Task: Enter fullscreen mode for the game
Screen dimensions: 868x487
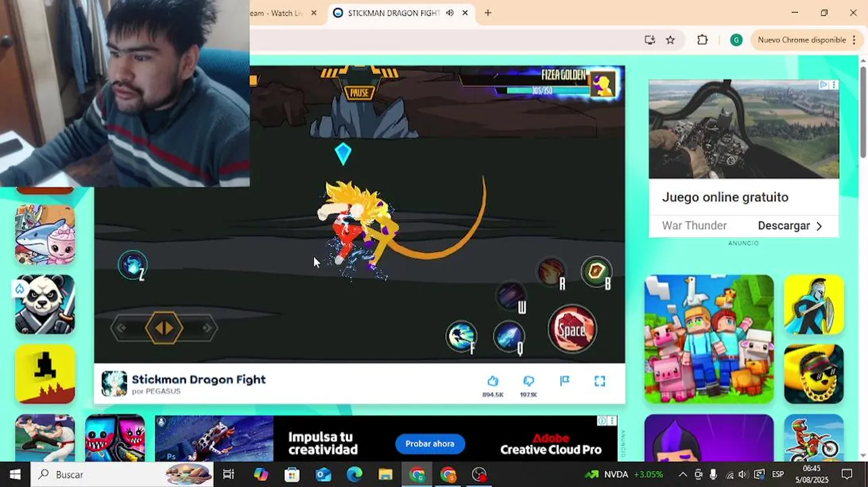Action: click(600, 381)
